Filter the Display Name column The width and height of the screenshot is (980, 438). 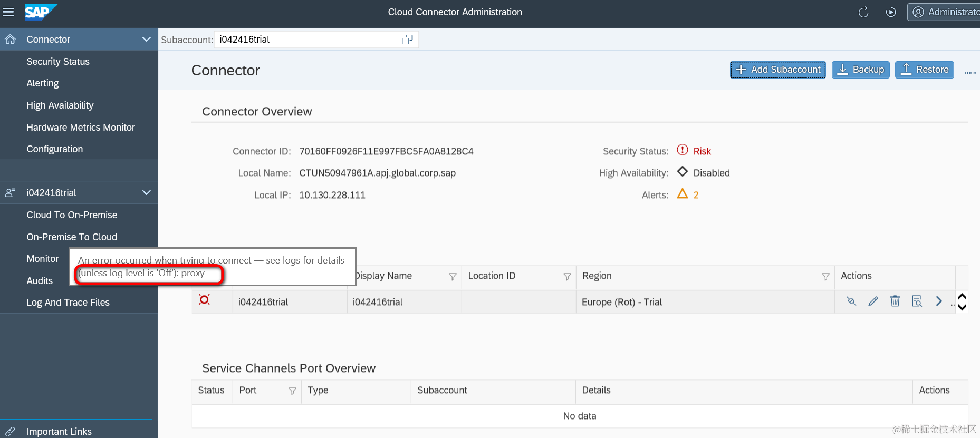pyautogui.click(x=453, y=277)
